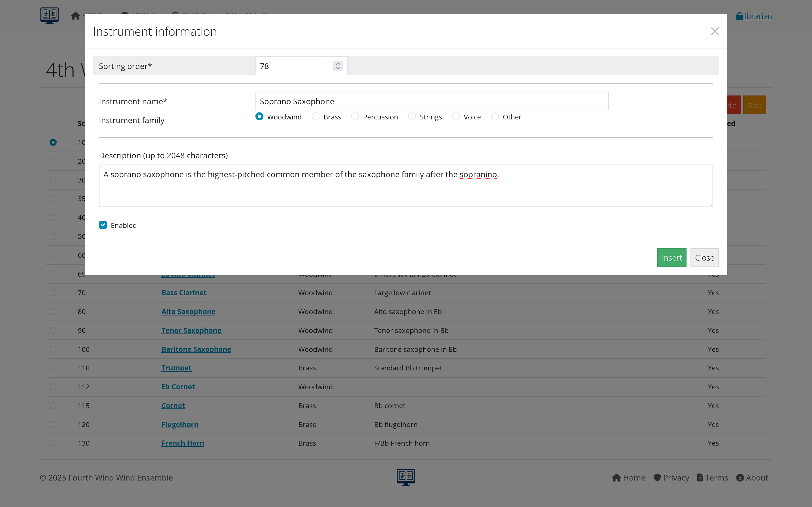Choose the Percussion family option
Viewport: 812px width, 507px height.
355,116
